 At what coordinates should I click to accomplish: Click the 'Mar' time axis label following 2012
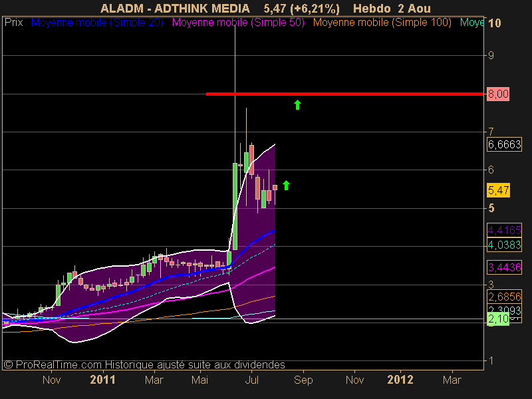click(x=452, y=380)
